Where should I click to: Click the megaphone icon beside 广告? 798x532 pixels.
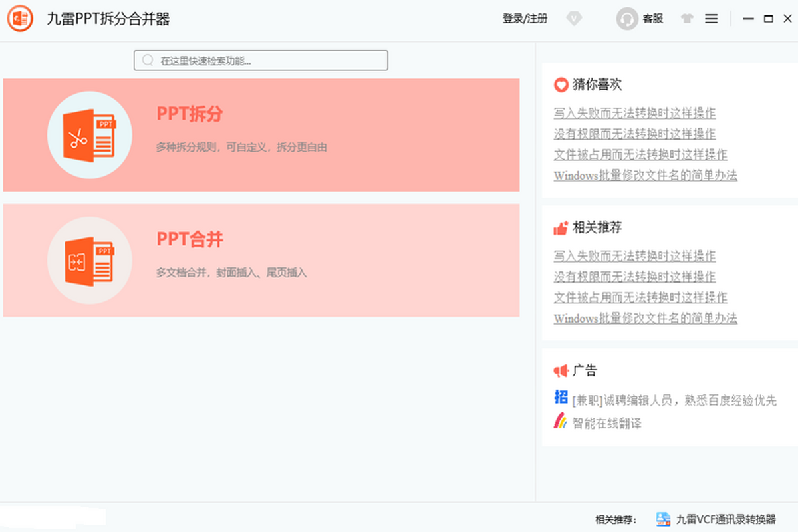pos(561,371)
